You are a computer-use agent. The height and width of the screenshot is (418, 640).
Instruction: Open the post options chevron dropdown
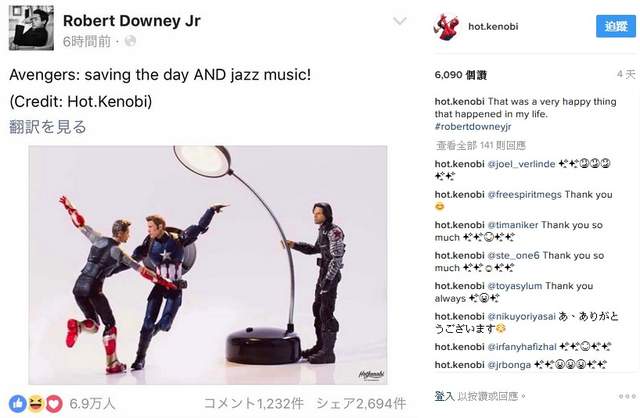400,21
